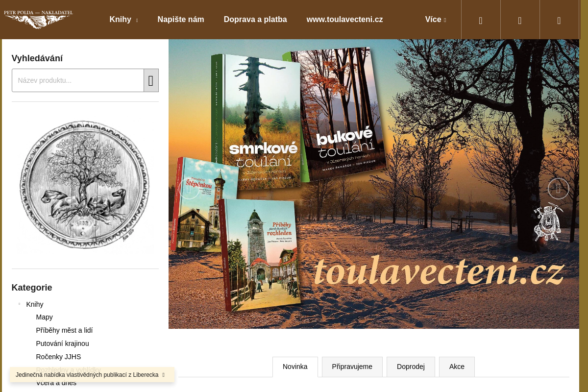Open the Doprodej tab
The width and height of the screenshot is (588, 392).
coord(411,367)
